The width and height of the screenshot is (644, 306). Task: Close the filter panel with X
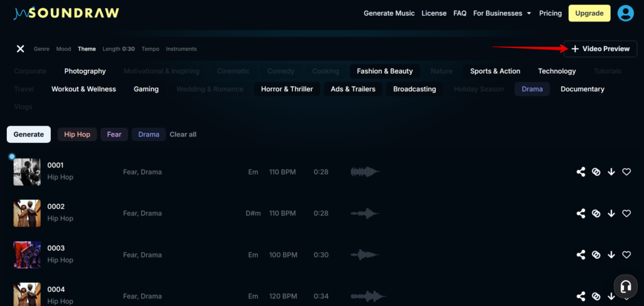coord(20,49)
